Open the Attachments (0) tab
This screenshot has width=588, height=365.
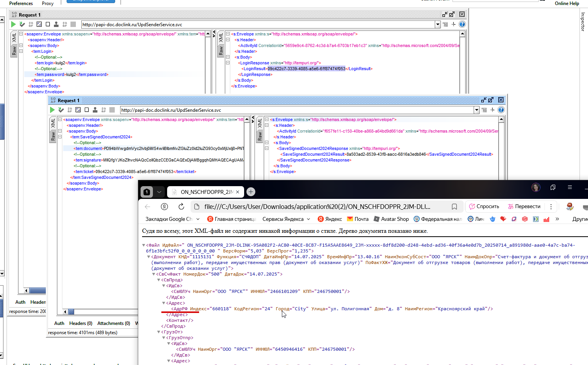(114, 323)
